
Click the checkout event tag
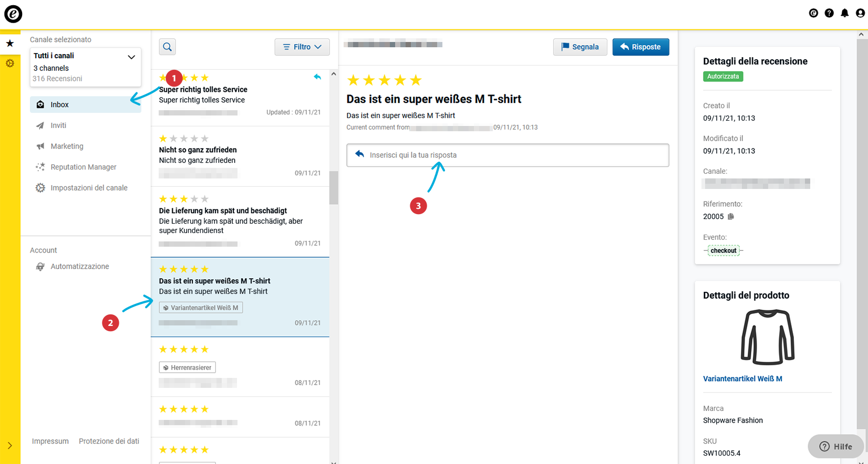724,250
